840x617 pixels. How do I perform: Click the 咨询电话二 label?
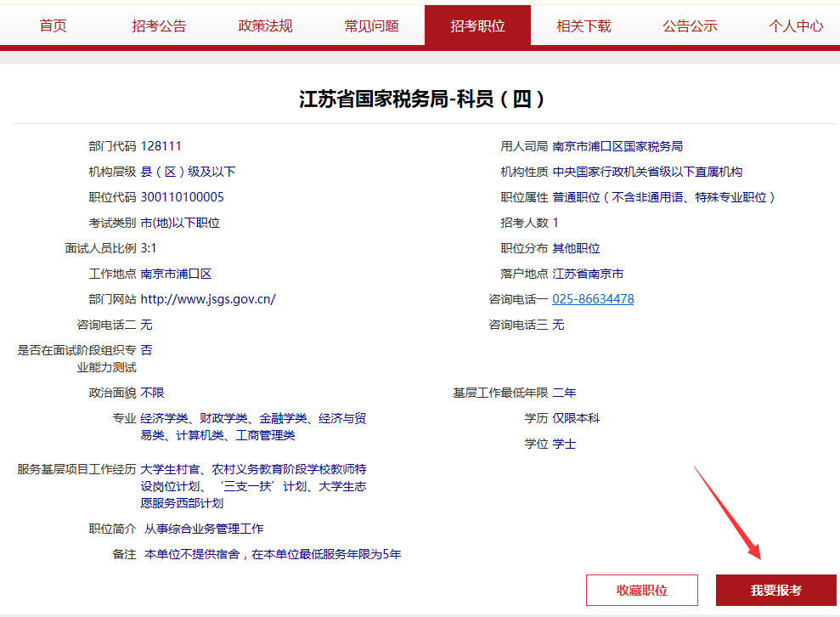[107, 325]
